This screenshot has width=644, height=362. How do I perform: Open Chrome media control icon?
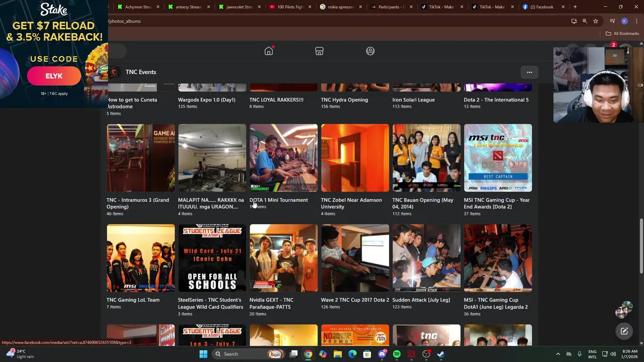tap(612, 21)
